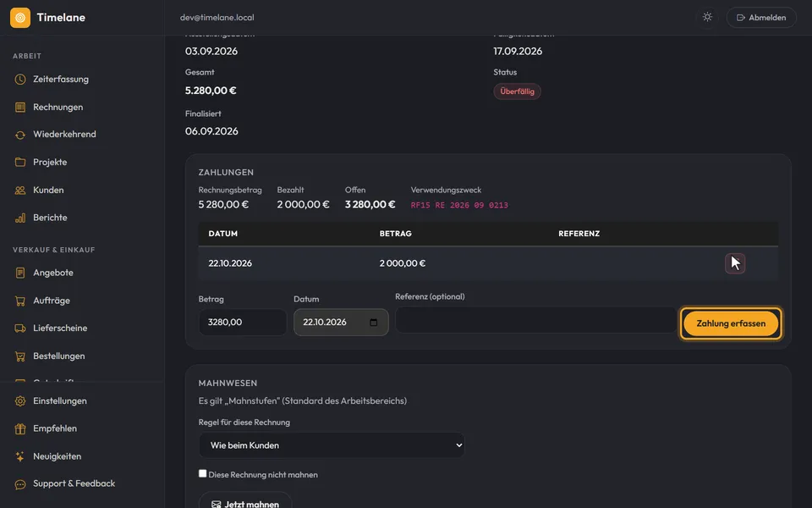
Task: Enable 'Diese Rechnung nicht mahnen' checkbox
Action: (x=202, y=474)
